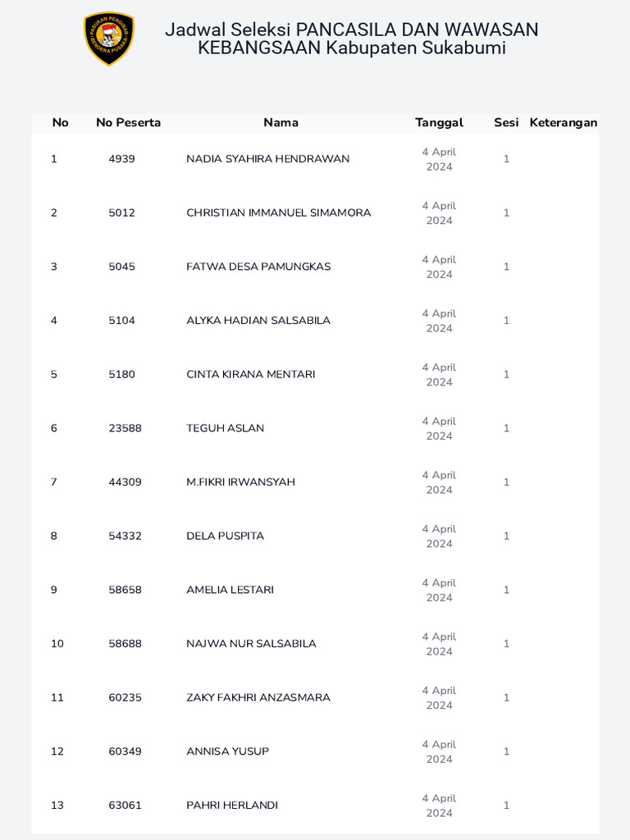The image size is (630, 840).
Task: Select the name Pahri Herlandi
Action: pos(231,806)
